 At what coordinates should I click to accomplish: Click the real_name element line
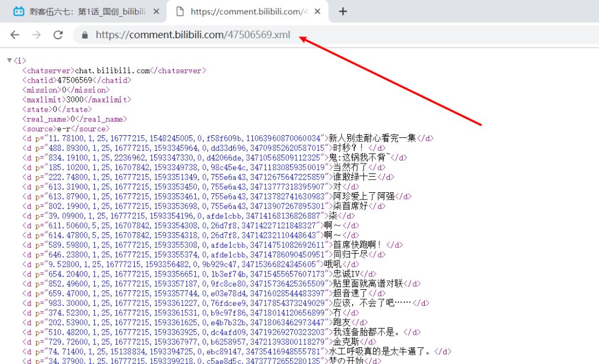coord(74,119)
